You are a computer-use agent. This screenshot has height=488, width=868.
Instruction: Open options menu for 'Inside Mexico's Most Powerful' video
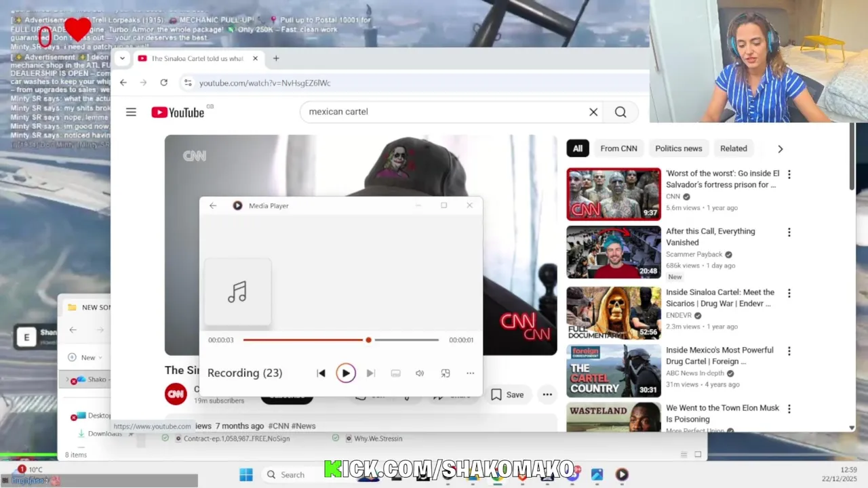[789, 351]
